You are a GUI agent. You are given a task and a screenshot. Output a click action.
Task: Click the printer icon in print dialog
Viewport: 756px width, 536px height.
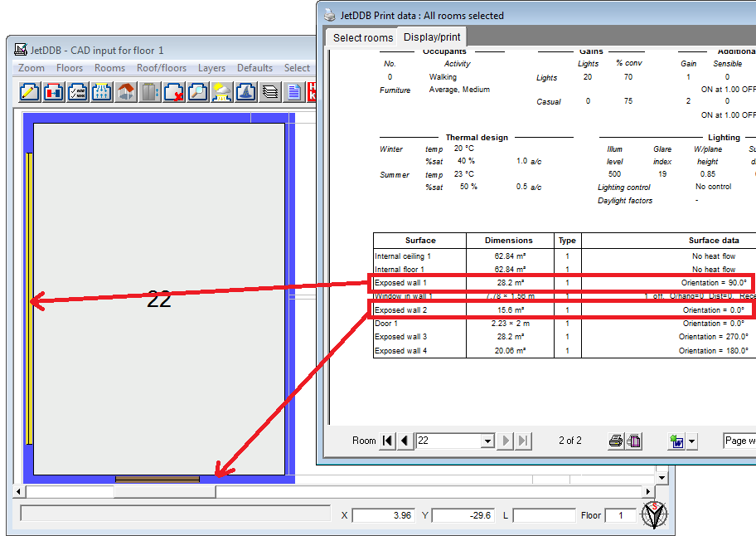616,441
